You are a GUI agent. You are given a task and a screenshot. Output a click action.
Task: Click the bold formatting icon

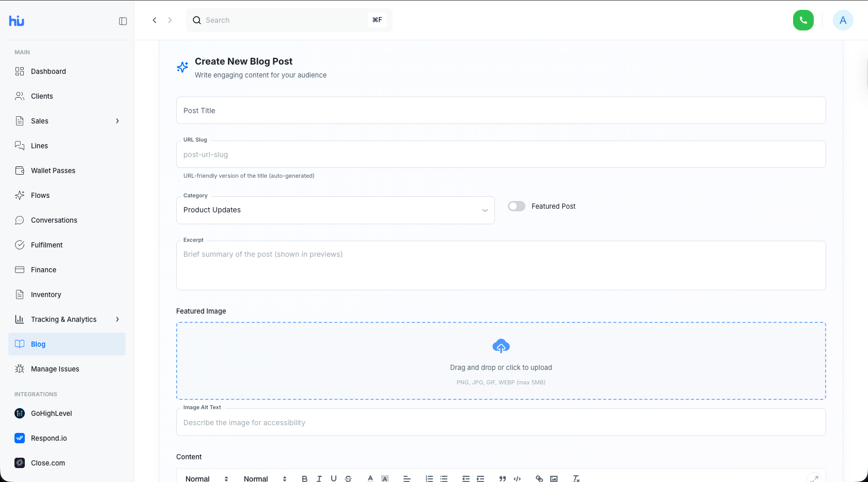305,478
